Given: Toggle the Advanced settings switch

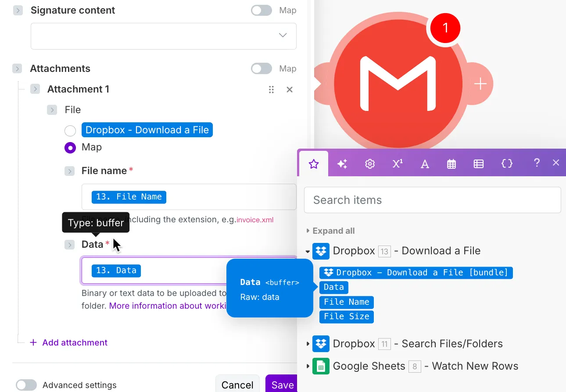Looking at the screenshot, I should [26, 385].
